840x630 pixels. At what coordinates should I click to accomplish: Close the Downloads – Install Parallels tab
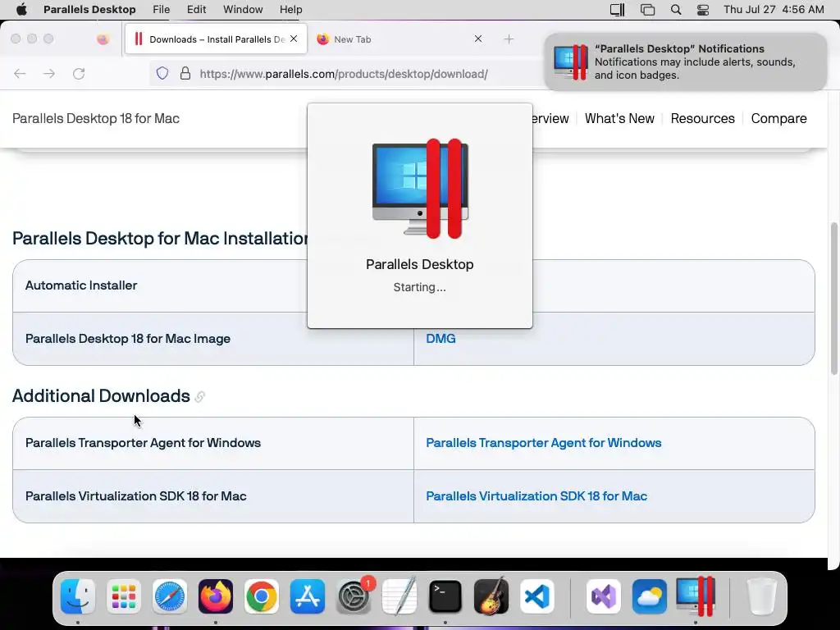tap(294, 39)
